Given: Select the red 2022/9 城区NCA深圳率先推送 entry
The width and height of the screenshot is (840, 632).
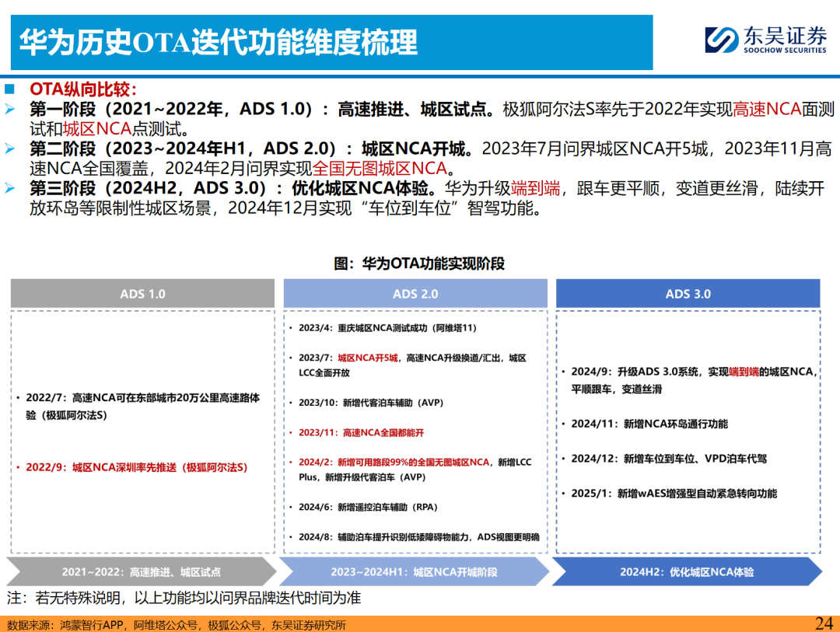Looking at the screenshot, I should click(x=132, y=467).
